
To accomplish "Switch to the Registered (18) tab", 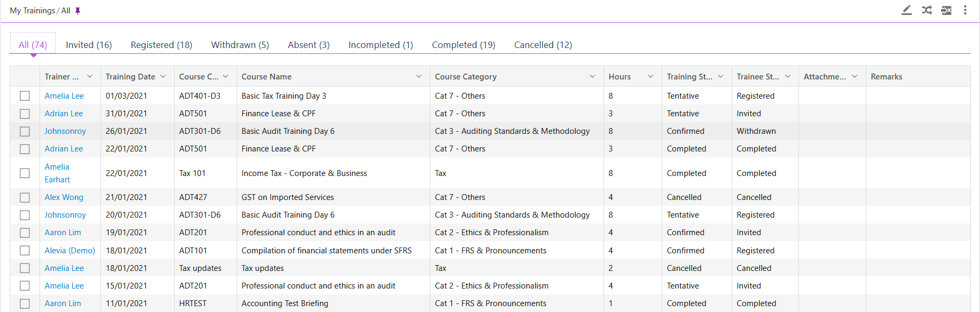I will coord(161,45).
